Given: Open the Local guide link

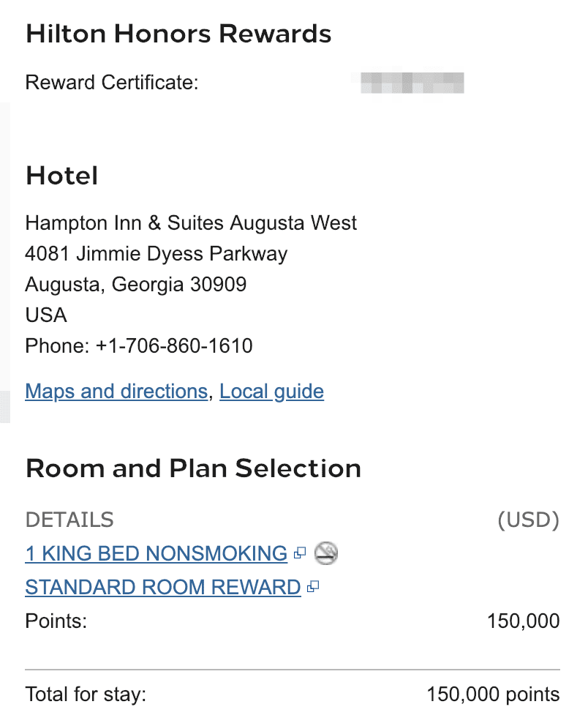Looking at the screenshot, I should click(x=271, y=392).
